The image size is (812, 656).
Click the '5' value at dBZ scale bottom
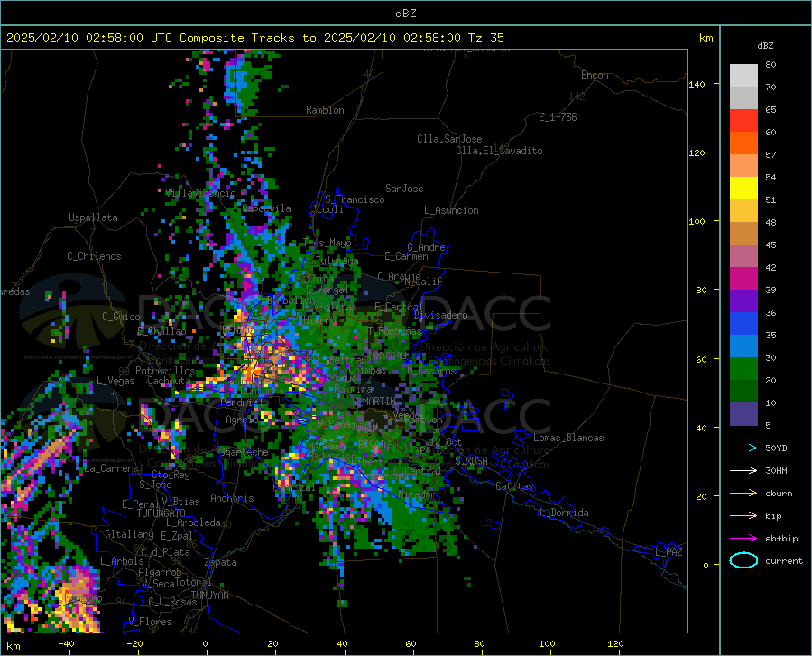768,426
